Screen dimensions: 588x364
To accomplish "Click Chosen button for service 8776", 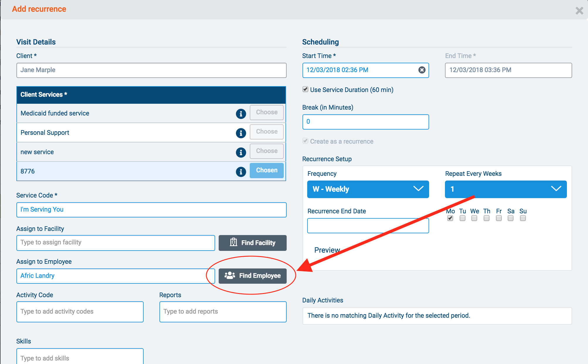I will tap(267, 170).
